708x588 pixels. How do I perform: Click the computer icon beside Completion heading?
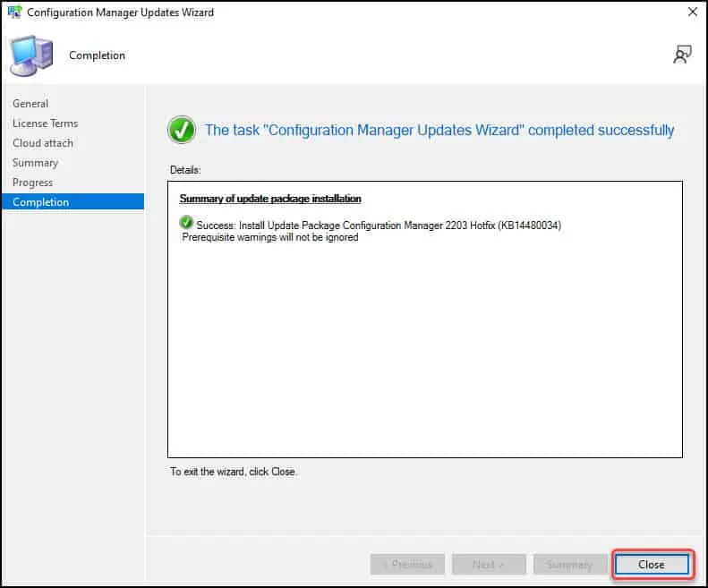(31, 56)
